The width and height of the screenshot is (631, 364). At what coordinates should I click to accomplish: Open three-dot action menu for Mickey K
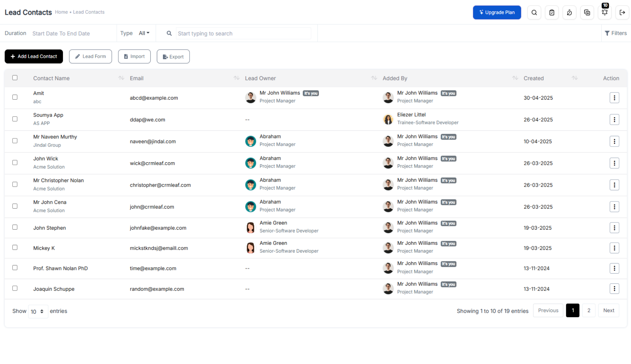614,248
